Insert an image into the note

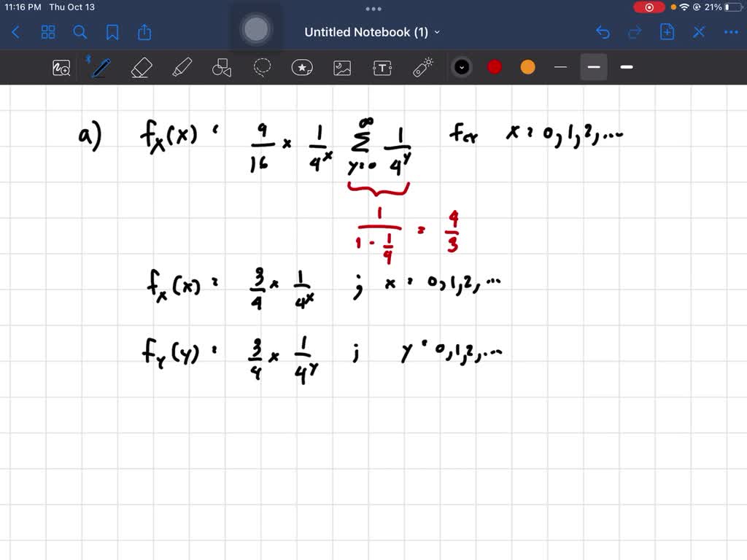(341, 67)
